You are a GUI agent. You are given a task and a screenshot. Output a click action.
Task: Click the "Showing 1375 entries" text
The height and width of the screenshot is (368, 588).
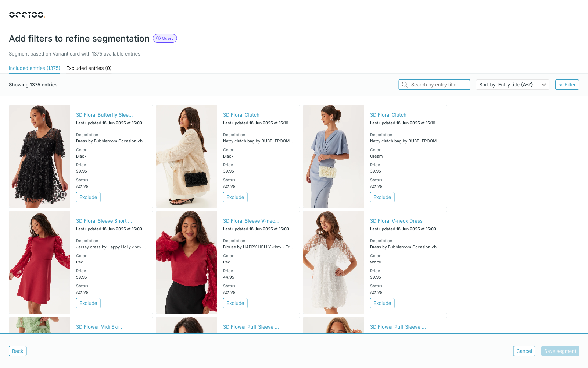[x=33, y=85]
